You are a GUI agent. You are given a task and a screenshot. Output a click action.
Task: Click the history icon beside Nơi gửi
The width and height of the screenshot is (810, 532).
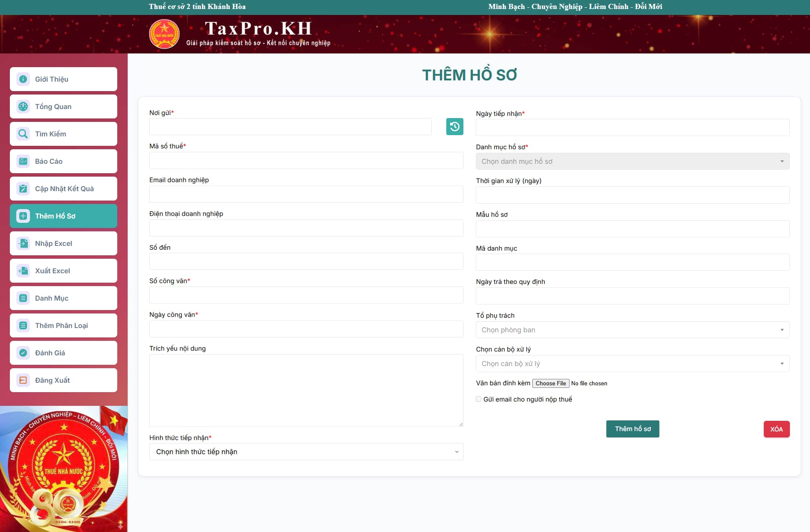[x=454, y=127]
